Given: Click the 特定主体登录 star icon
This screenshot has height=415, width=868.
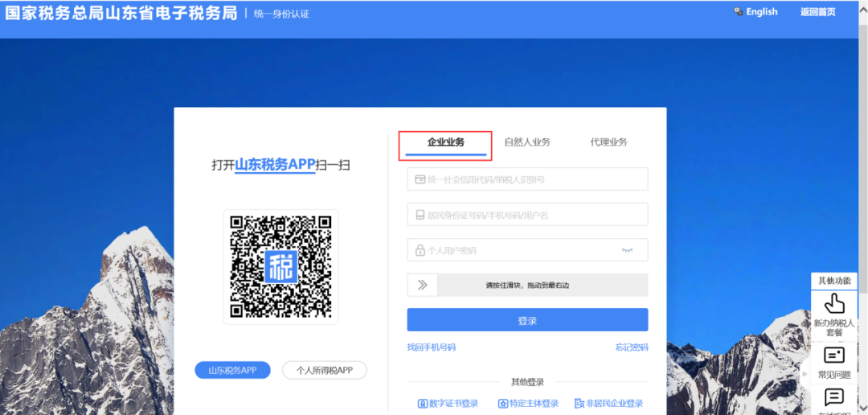Looking at the screenshot, I should point(502,404).
